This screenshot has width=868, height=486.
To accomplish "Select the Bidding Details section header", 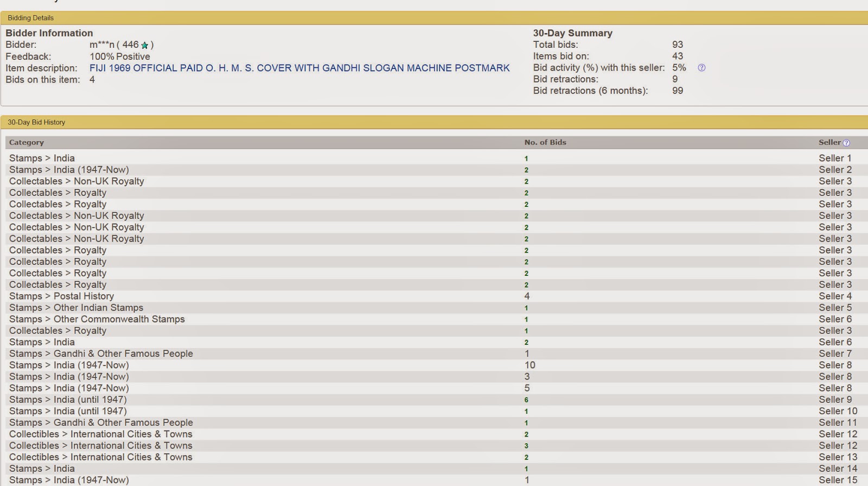I will (x=30, y=18).
